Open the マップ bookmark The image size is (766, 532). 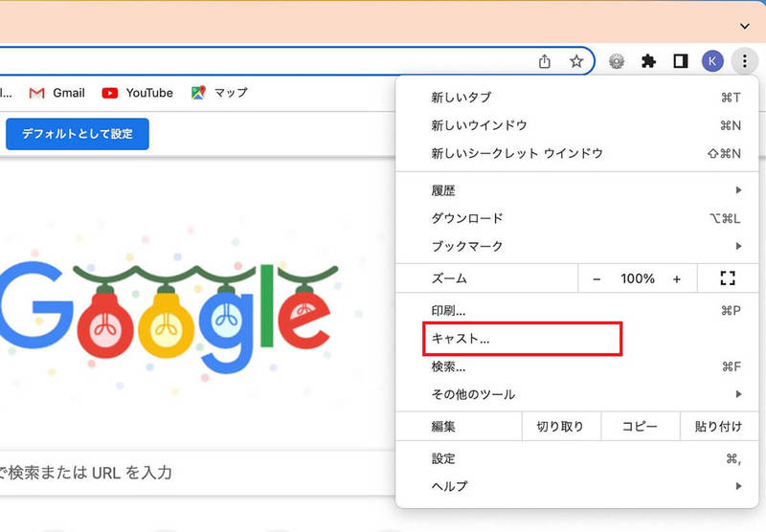pos(219,93)
